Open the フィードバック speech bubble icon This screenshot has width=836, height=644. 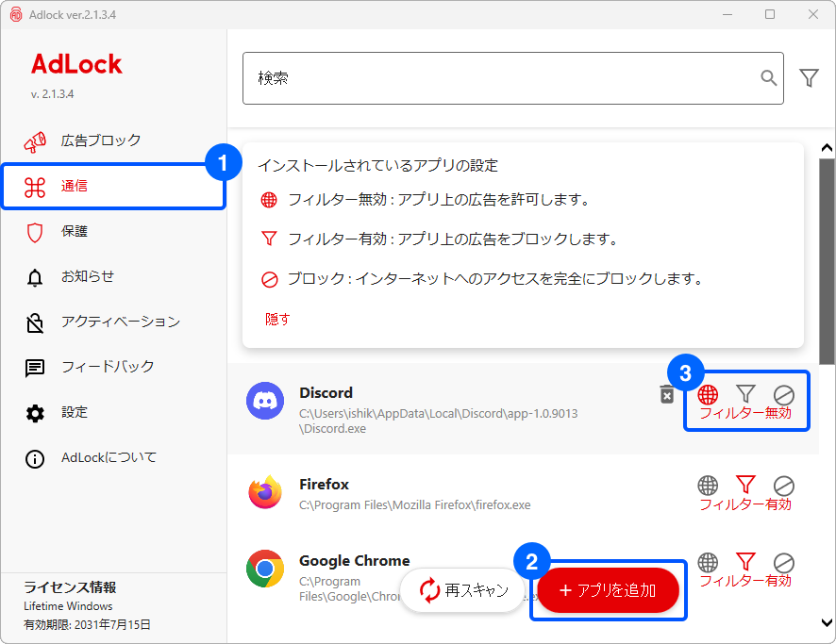(x=36, y=367)
